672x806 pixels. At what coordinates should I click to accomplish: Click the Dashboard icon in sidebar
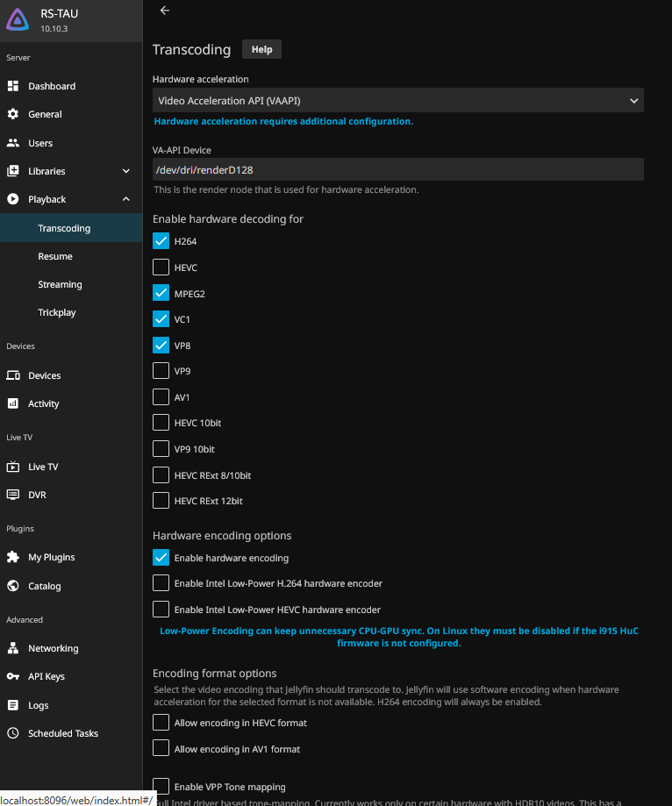(x=13, y=86)
